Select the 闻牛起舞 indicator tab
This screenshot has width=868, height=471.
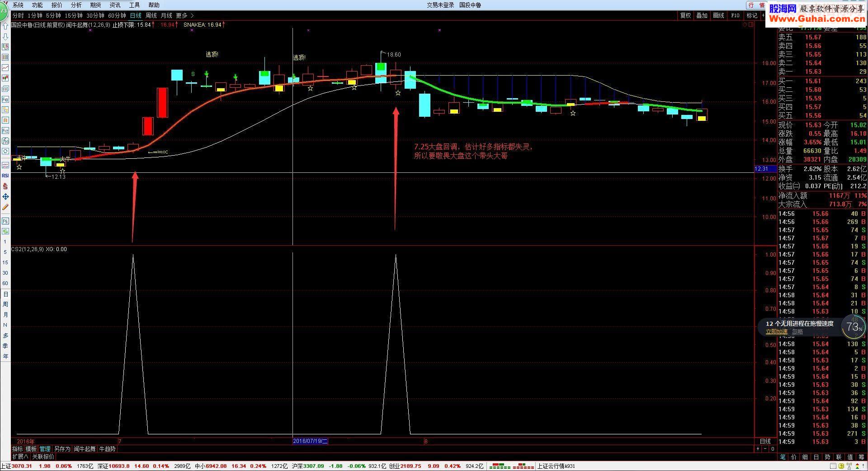pos(85,449)
